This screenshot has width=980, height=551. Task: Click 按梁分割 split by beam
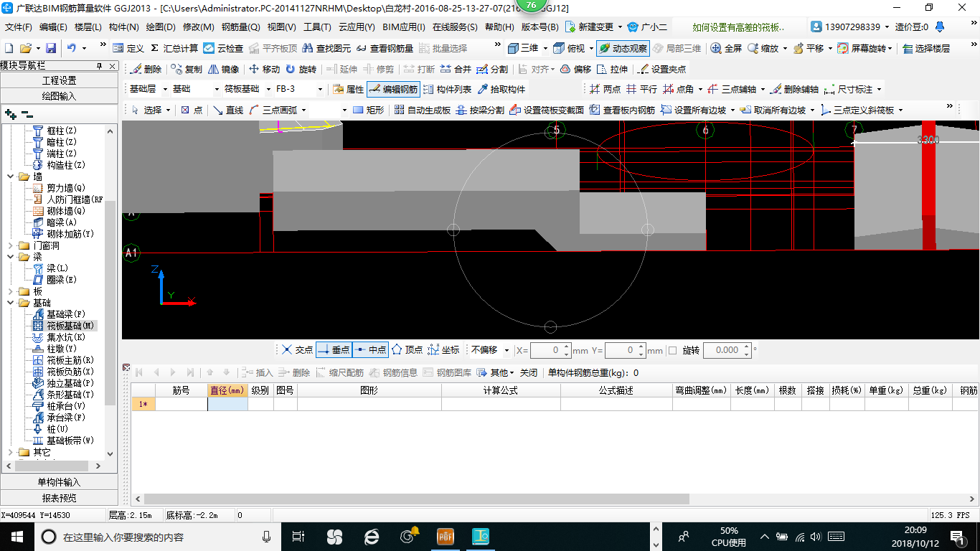coord(480,110)
